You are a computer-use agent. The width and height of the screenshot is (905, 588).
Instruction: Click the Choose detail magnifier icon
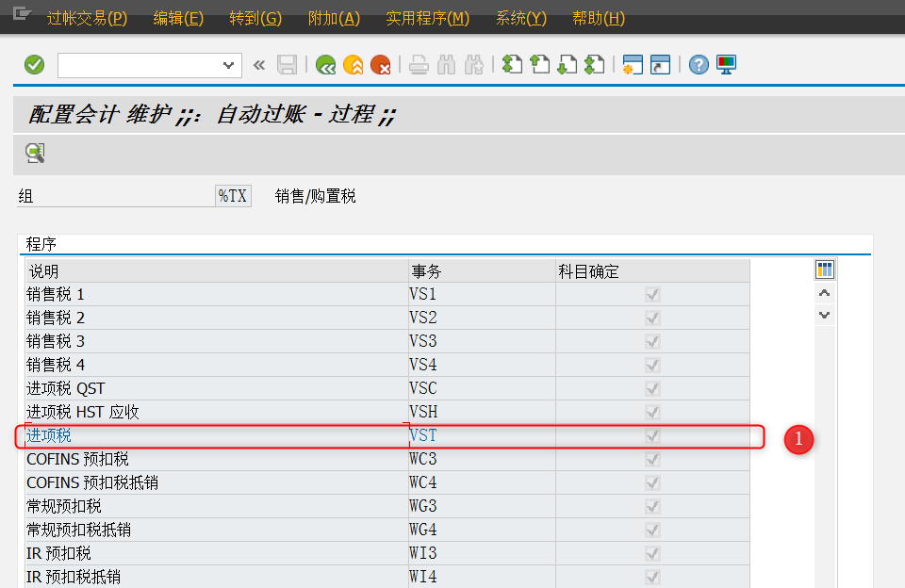pos(35,153)
